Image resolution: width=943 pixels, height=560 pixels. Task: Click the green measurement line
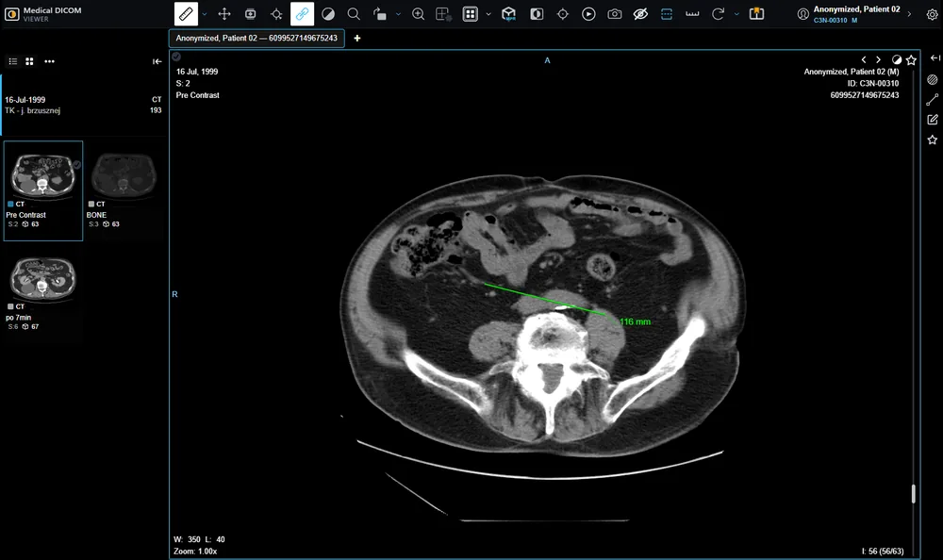[545, 299]
